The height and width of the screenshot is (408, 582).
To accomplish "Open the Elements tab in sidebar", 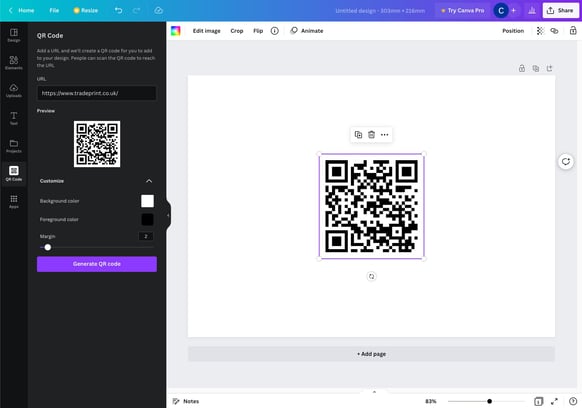I will click(14, 63).
